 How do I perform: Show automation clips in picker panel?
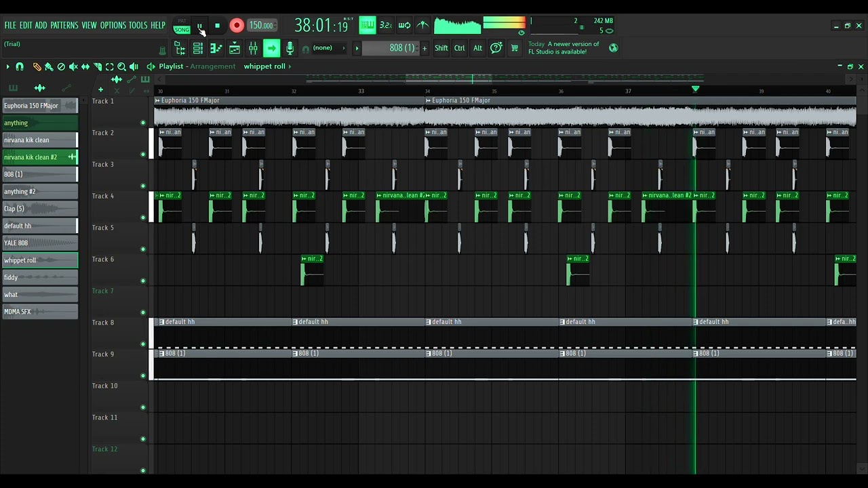66,88
